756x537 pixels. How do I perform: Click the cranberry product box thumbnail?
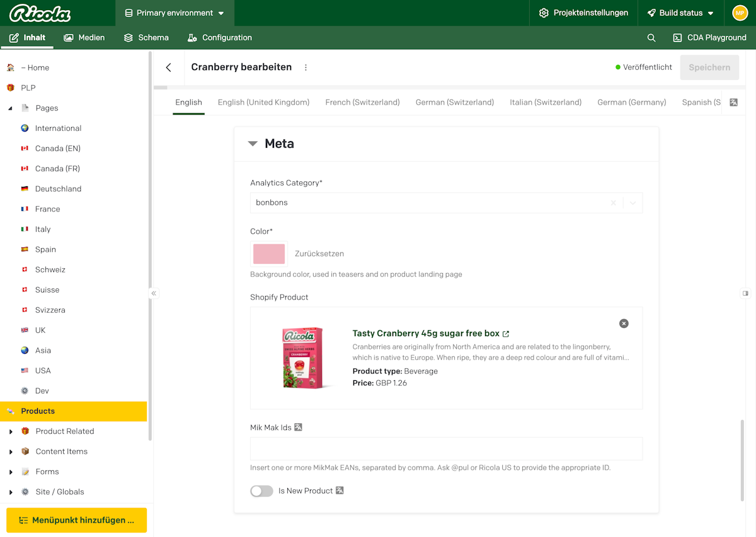point(303,358)
